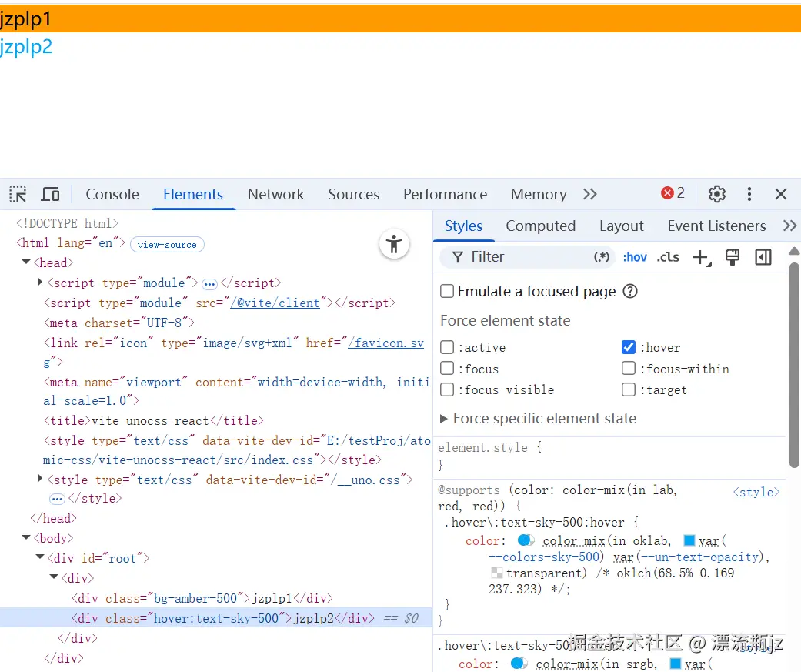
Task: Click the help icon beside Emulate focused page
Action: [630, 291]
